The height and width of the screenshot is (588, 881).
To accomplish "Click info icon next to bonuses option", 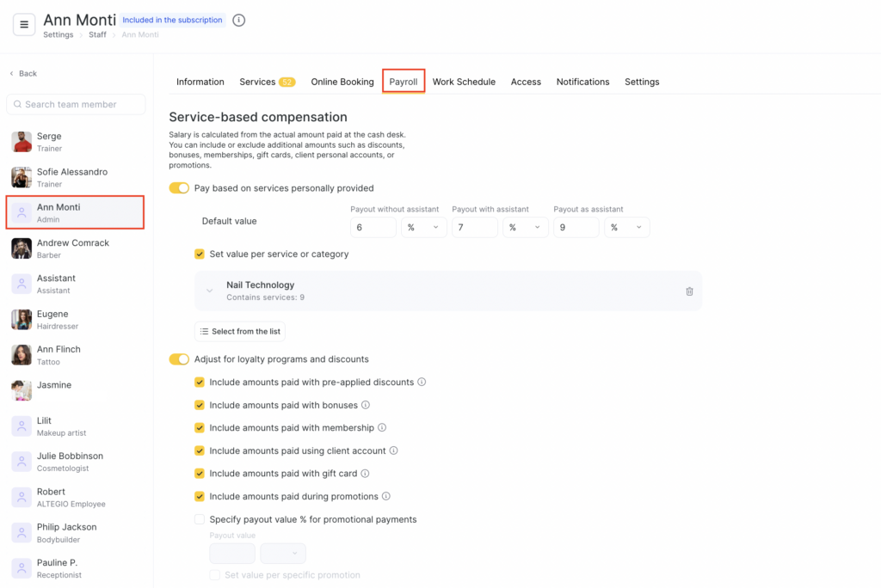I will point(366,405).
